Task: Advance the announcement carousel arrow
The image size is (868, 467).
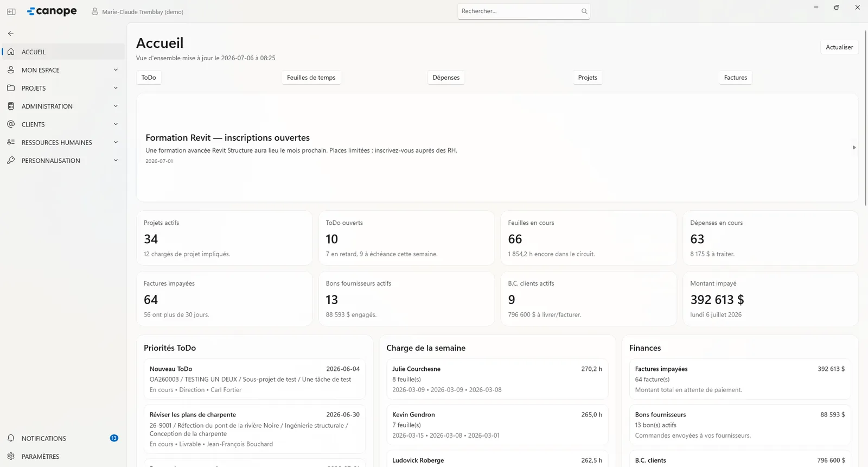Action: 854,148
